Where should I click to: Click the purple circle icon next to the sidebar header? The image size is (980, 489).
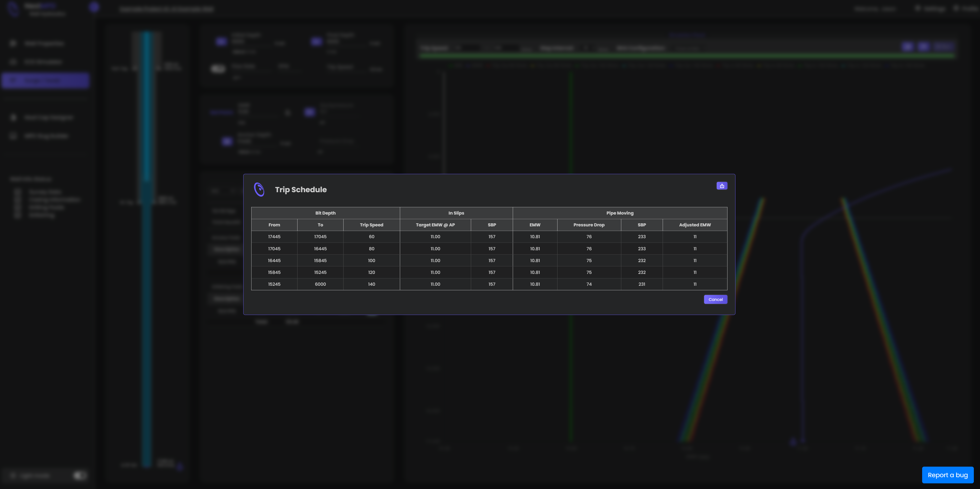click(x=94, y=7)
